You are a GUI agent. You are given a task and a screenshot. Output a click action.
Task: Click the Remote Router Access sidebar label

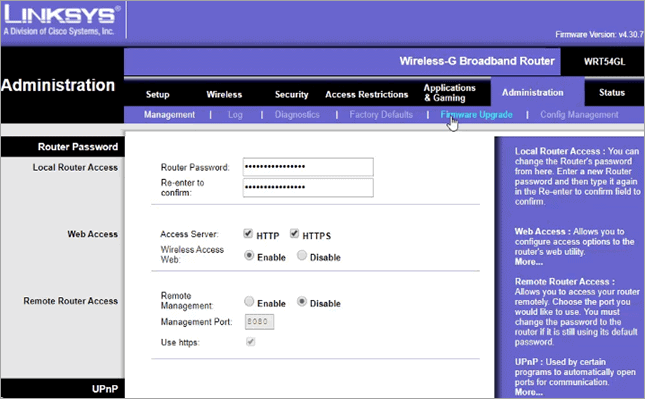click(x=70, y=301)
